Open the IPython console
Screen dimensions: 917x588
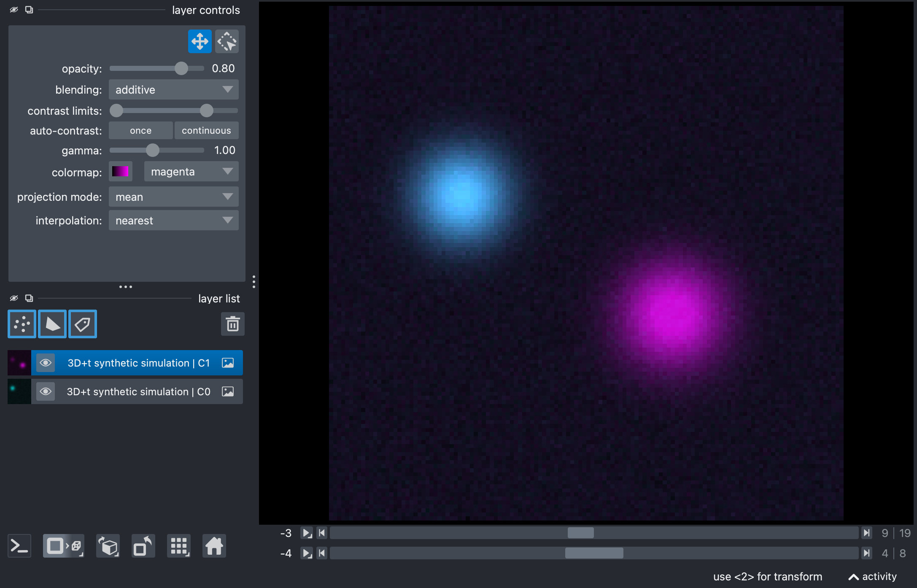click(x=19, y=546)
